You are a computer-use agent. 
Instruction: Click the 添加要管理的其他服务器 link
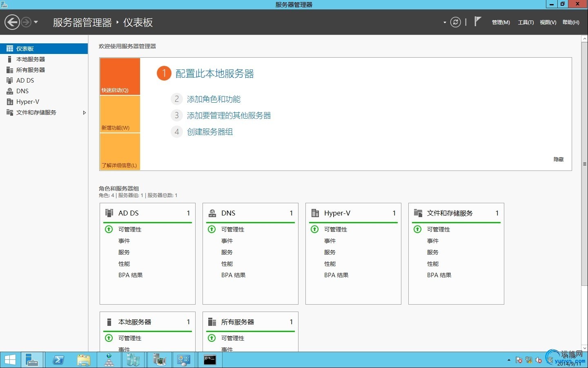click(229, 115)
